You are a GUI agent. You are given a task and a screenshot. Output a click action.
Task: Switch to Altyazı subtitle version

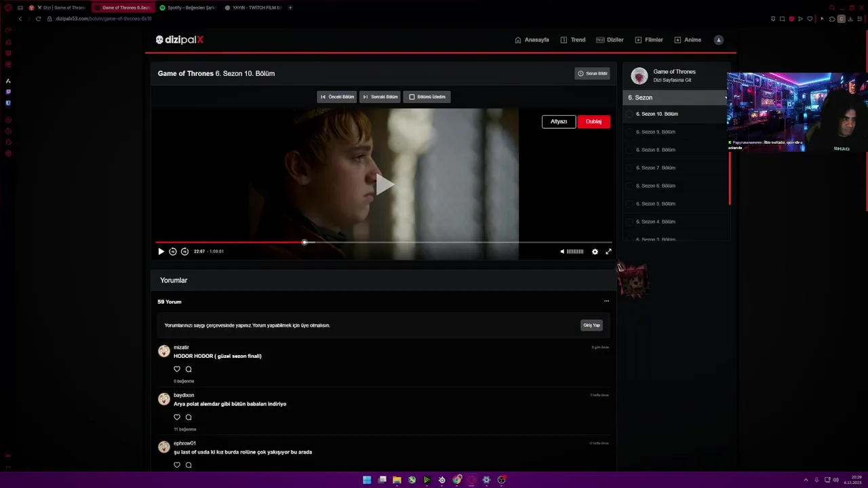pyautogui.click(x=559, y=121)
